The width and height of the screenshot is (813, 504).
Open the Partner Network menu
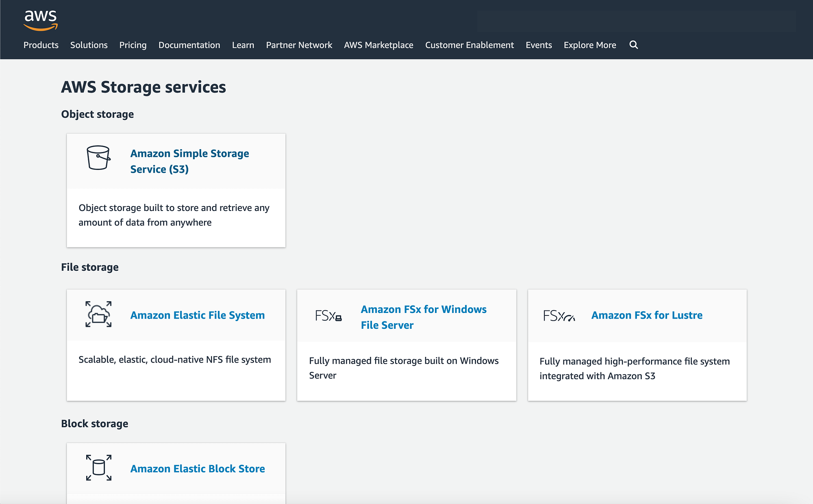pos(299,45)
